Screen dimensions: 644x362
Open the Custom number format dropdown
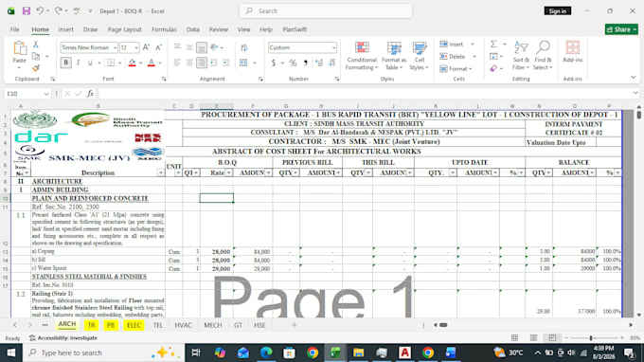pos(333,47)
